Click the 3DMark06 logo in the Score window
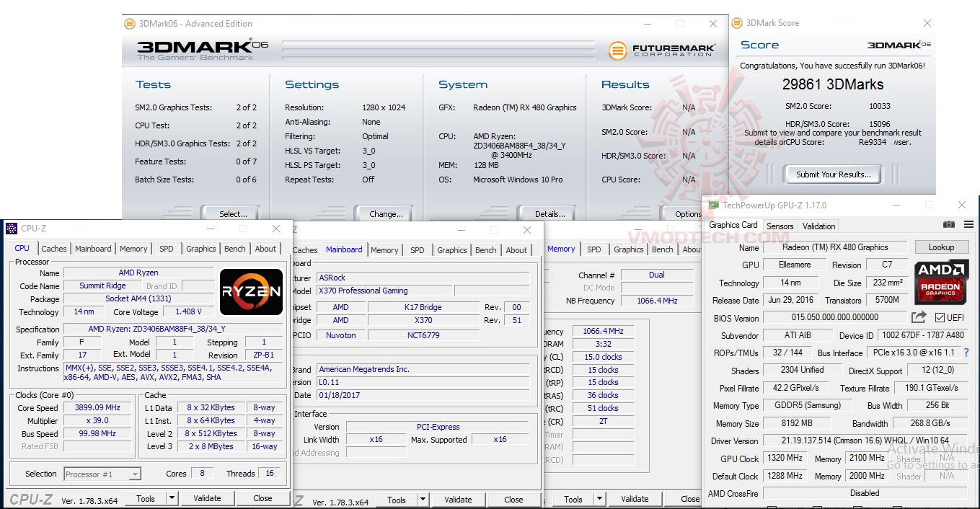 pyautogui.click(x=899, y=45)
